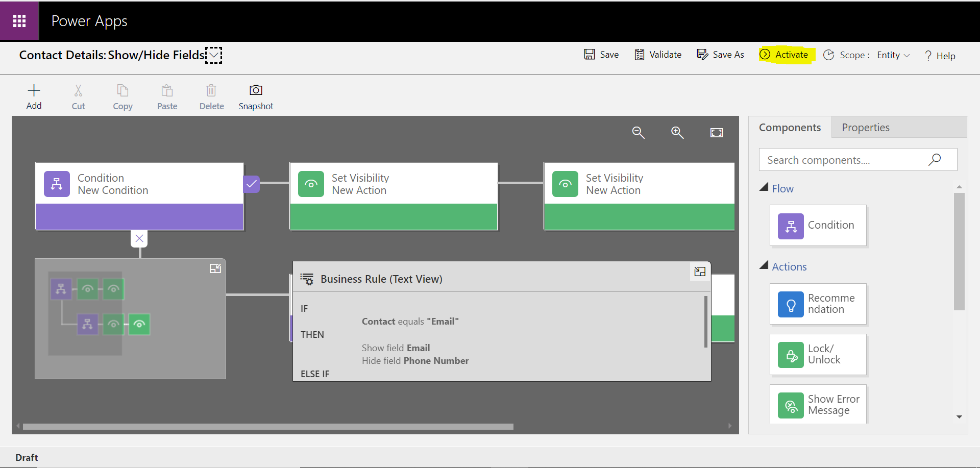Click the ELSE IF text
980x468 pixels.
click(315, 374)
